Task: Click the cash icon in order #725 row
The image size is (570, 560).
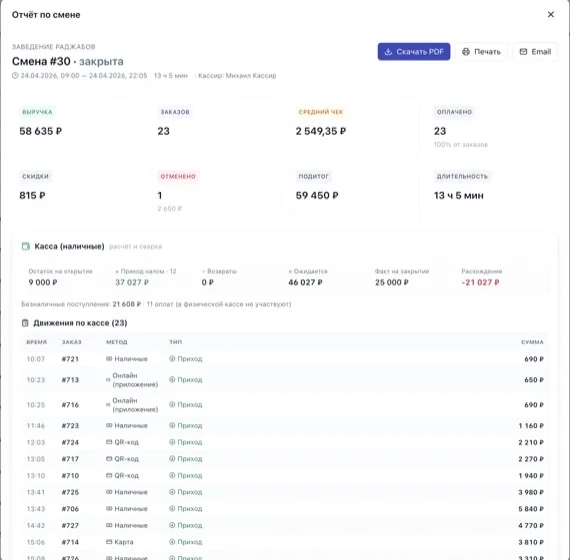Action: 109,492
